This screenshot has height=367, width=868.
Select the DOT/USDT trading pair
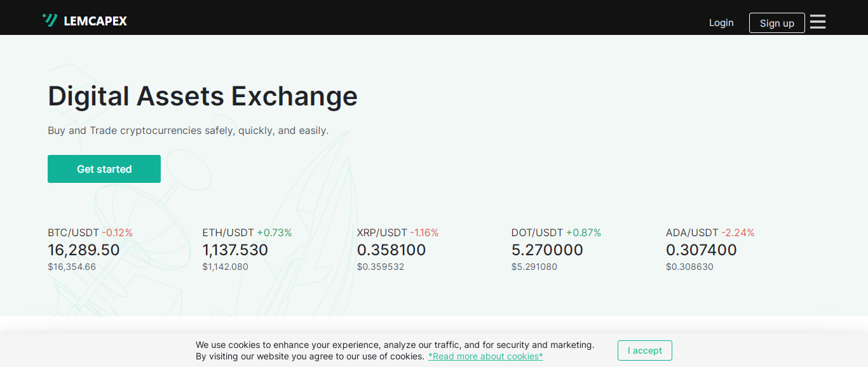pos(537,233)
